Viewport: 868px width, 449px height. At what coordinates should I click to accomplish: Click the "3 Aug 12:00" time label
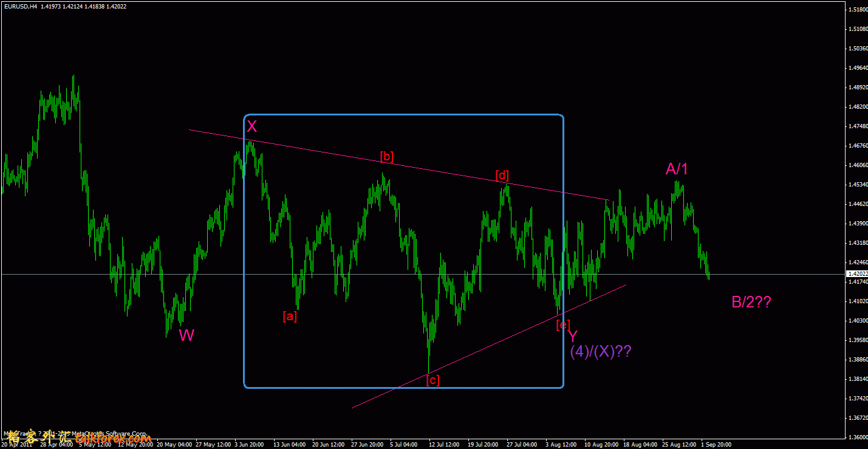point(562,444)
